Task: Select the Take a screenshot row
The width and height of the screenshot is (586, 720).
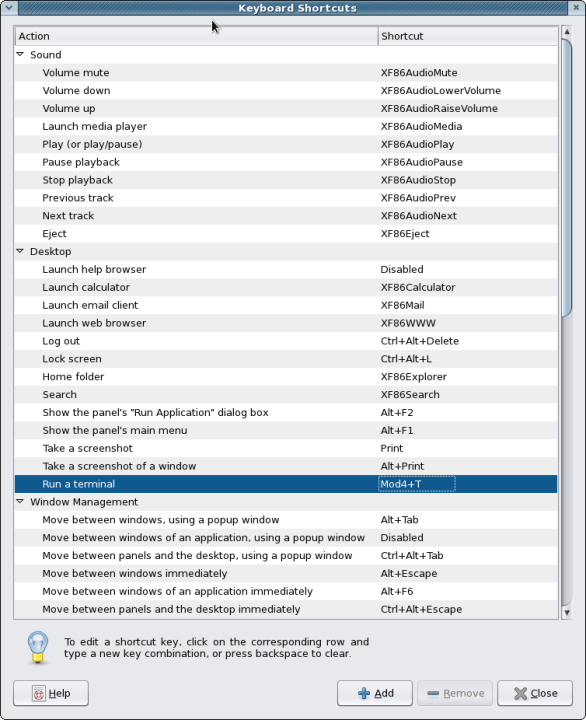Action: pyautogui.click(x=286, y=449)
